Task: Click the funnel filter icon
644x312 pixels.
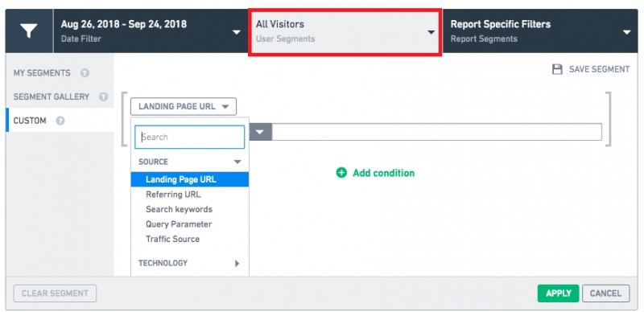Action: pyautogui.click(x=29, y=31)
